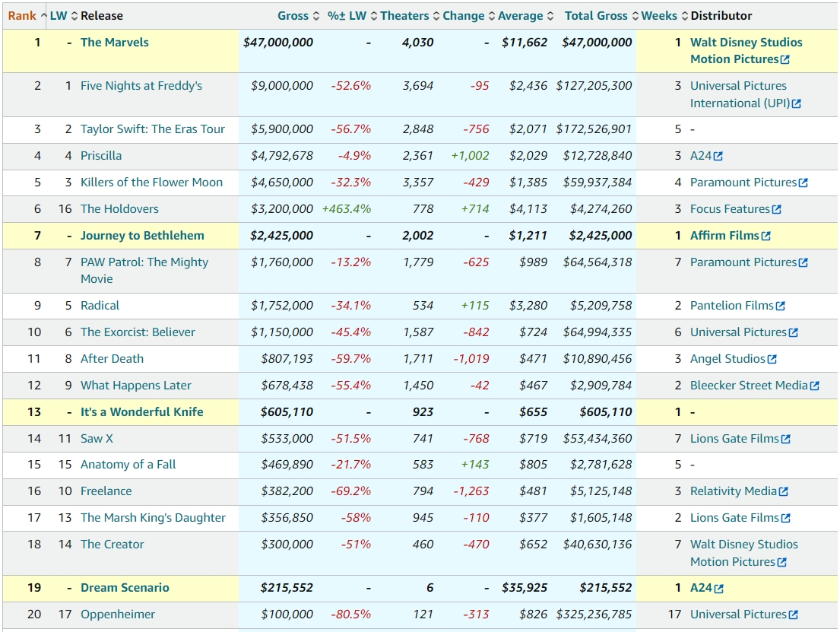Select the -1,263 theater change for Freelance
Viewport: 840px width, 632px height.
(471, 491)
